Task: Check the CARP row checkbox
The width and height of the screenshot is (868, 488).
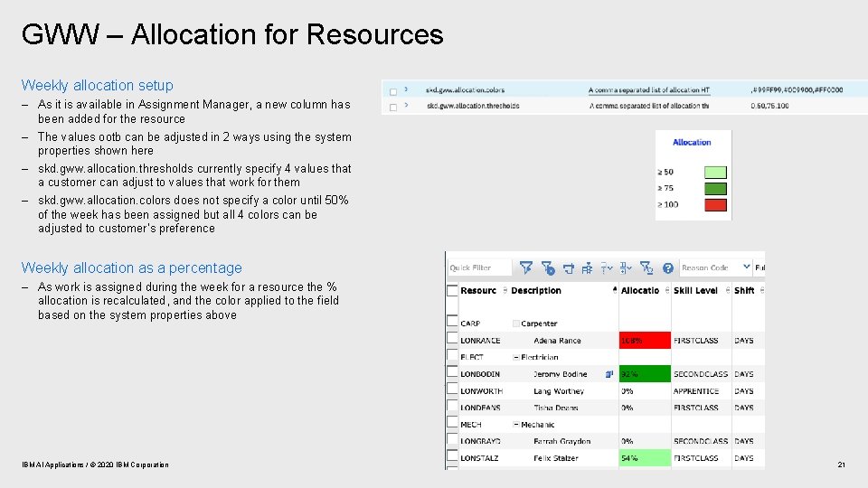Action: coord(452,321)
